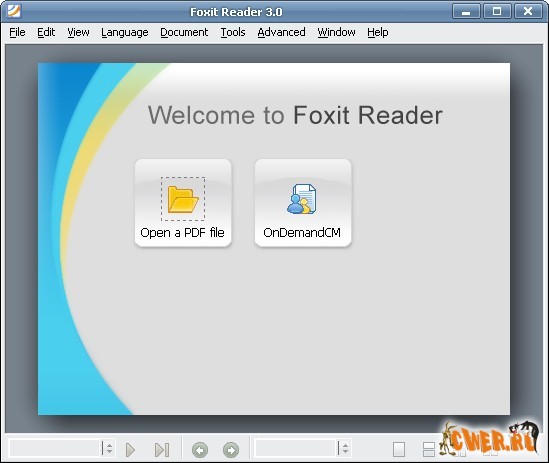Open the Tools menu
Viewport: 549px width, 463px height.
[233, 32]
